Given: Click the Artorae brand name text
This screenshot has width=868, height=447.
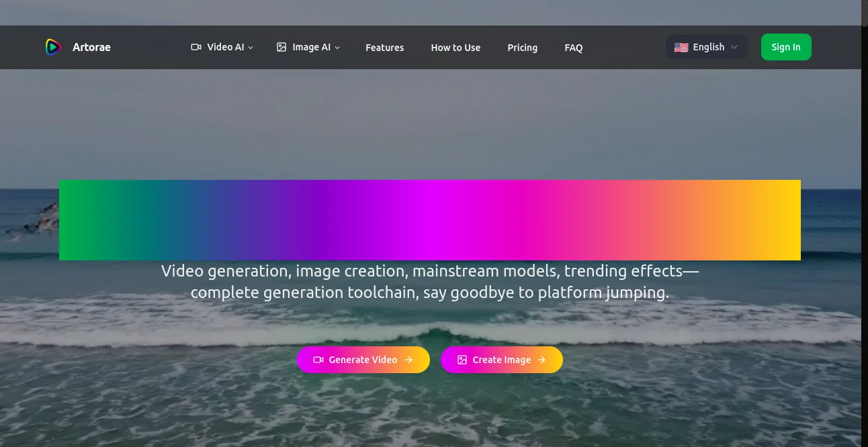Looking at the screenshot, I should click(91, 47).
